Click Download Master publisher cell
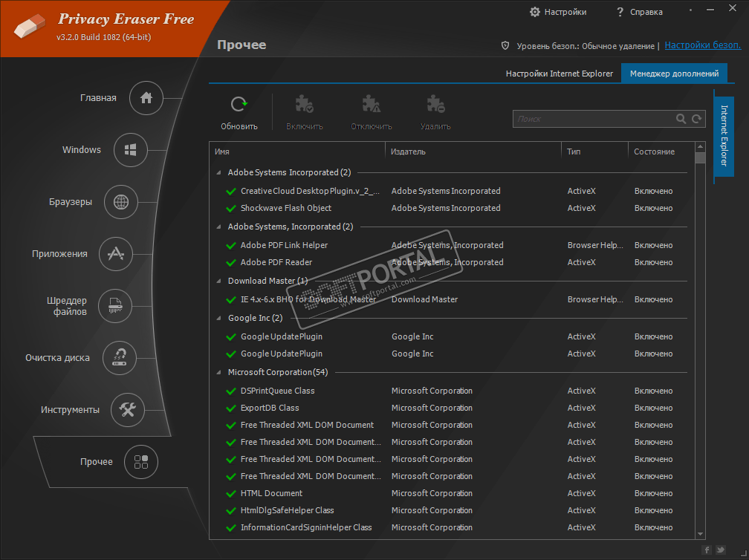The width and height of the screenshot is (749, 560). point(424,300)
